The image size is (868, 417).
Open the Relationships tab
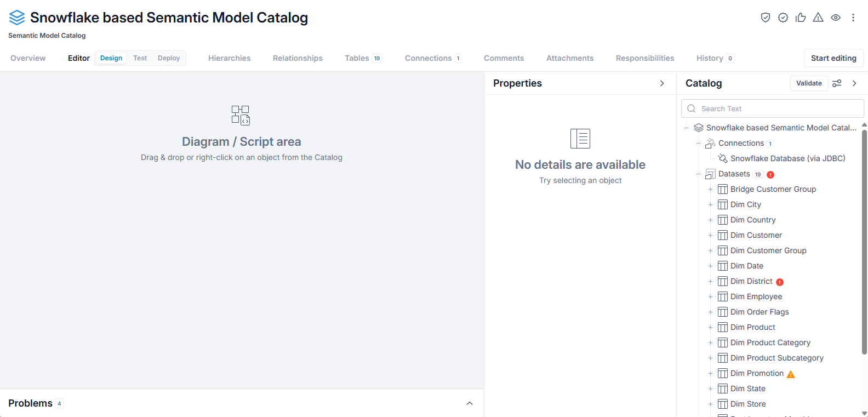pos(298,58)
